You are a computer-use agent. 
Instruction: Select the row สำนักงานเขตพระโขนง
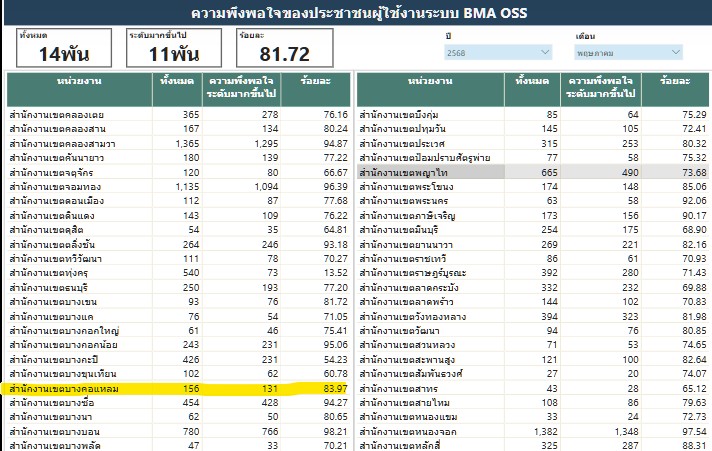tap(533, 187)
